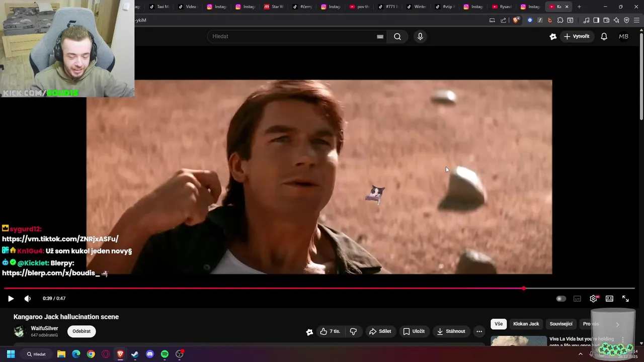Open the blerp.com/x/boudis_ chat link
Viewport: 644px width, 362px height.
[x=51, y=273]
